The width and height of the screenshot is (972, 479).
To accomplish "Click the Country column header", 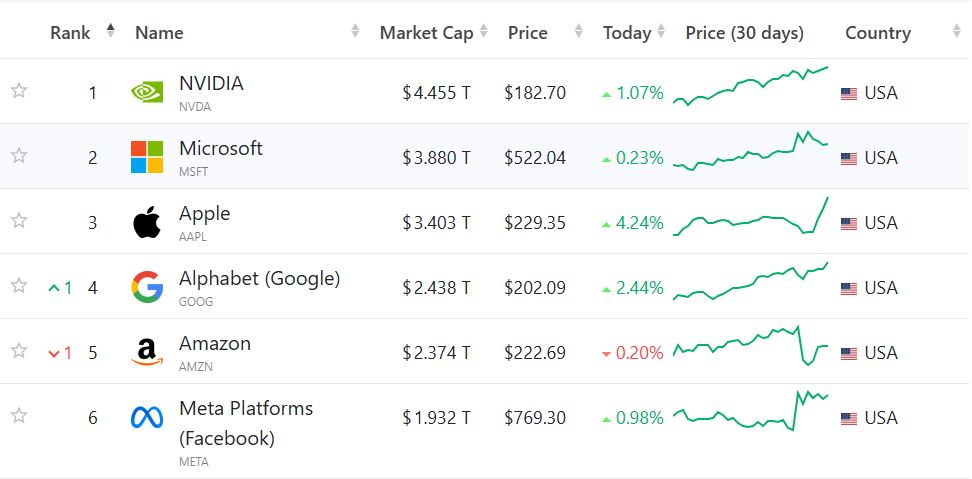I will point(877,32).
